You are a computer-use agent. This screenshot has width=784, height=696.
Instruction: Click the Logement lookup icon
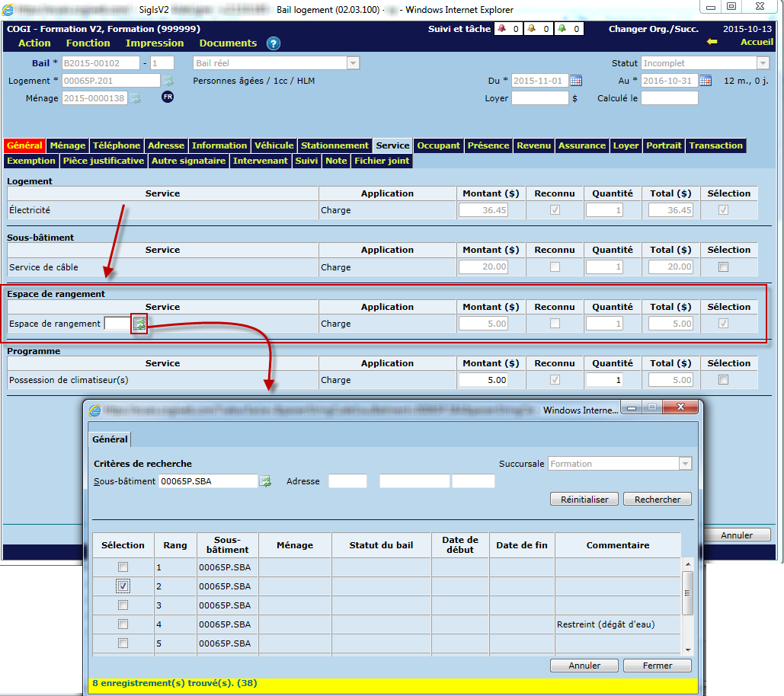[x=168, y=81]
